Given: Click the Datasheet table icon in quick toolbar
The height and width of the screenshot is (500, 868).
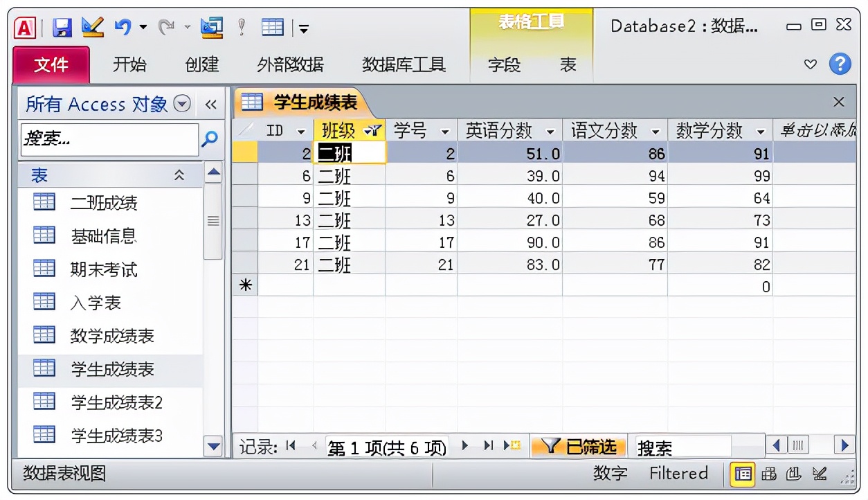Looking at the screenshot, I should coord(273,27).
